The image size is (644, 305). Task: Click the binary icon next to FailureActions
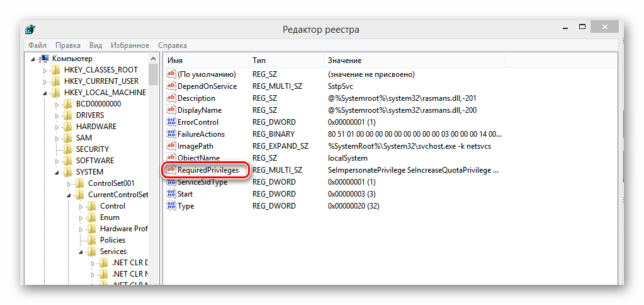[x=171, y=134]
